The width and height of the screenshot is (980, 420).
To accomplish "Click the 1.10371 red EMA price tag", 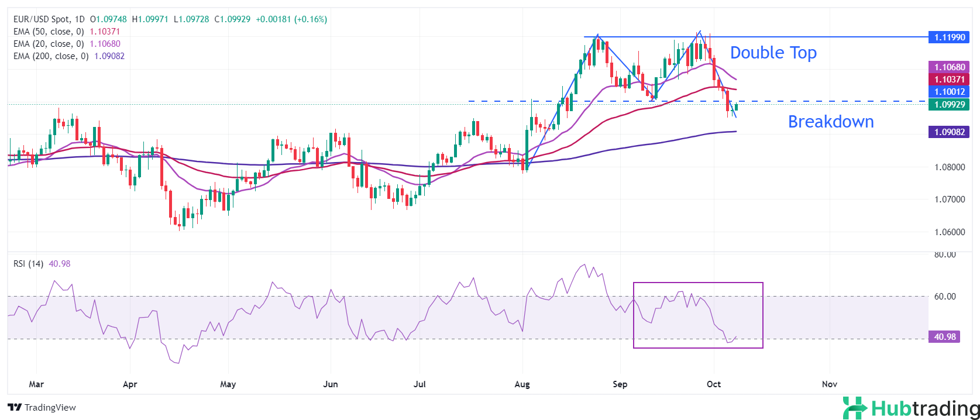I will pyautogui.click(x=948, y=80).
